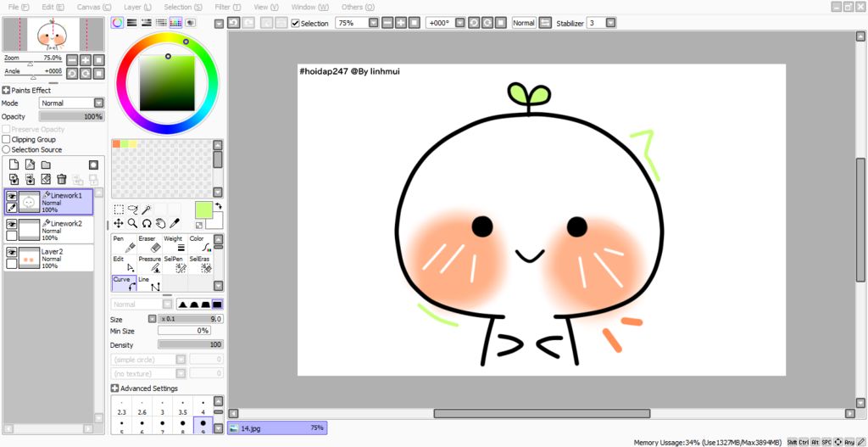Open the Stabilizer value dropdown
This screenshot has height=447, width=868.
tap(610, 23)
